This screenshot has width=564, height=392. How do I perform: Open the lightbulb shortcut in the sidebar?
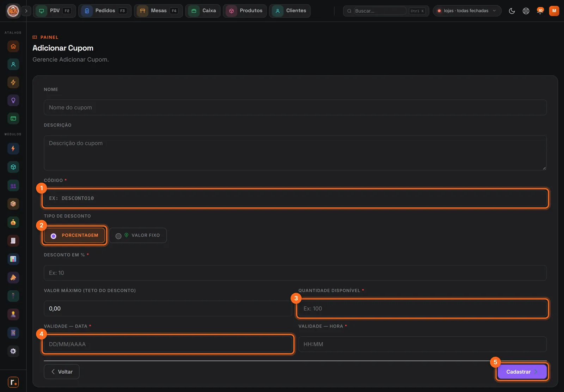13,100
